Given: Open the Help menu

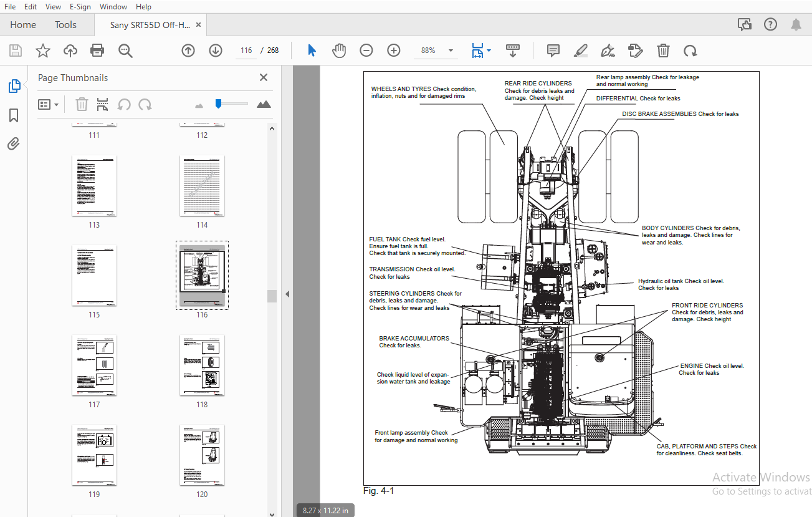Looking at the screenshot, I should (143, 7).
